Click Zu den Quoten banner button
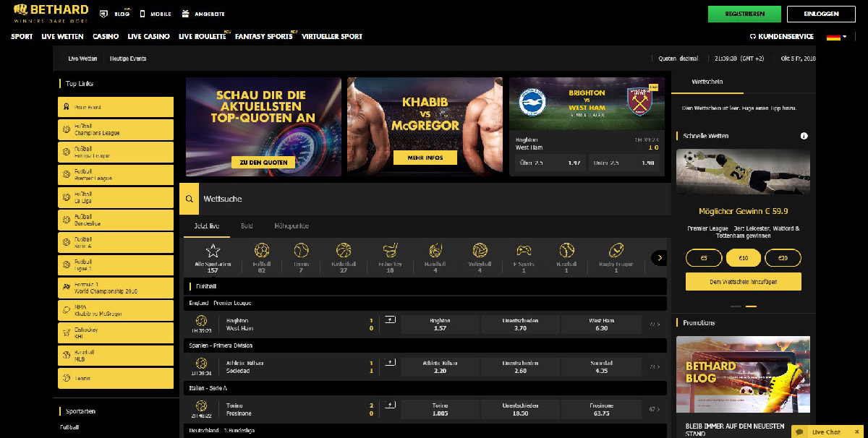 264,162
